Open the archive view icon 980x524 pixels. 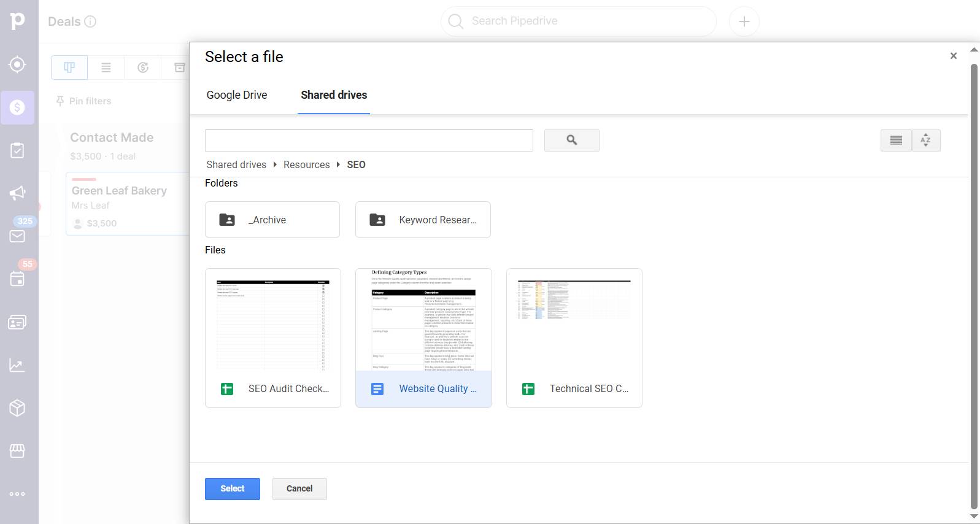[179, 67]
